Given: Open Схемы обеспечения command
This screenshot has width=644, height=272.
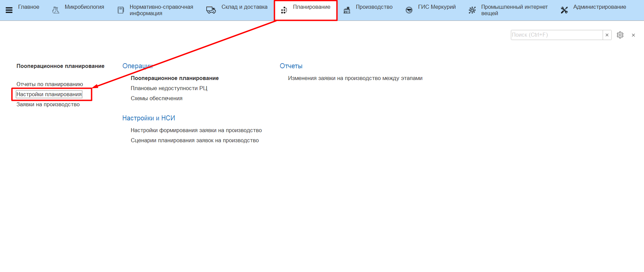Looking at the screenshot, I should [x=157, y=99].
